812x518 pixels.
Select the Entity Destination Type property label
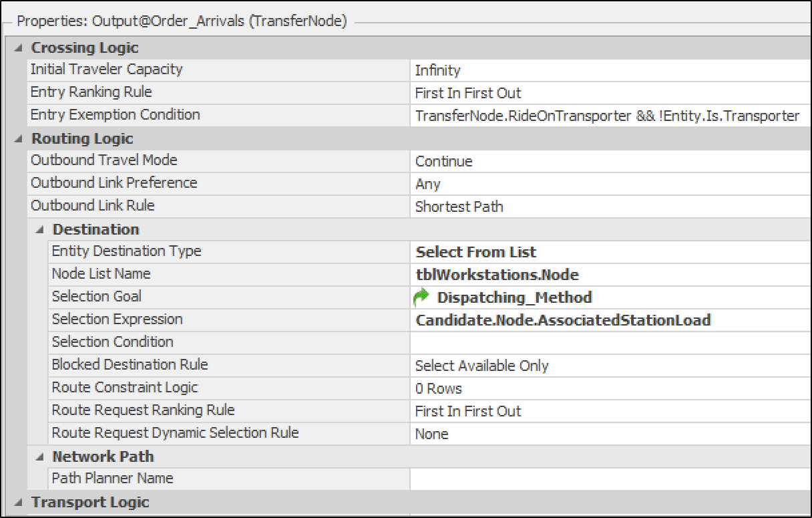(x=126, y=251)
